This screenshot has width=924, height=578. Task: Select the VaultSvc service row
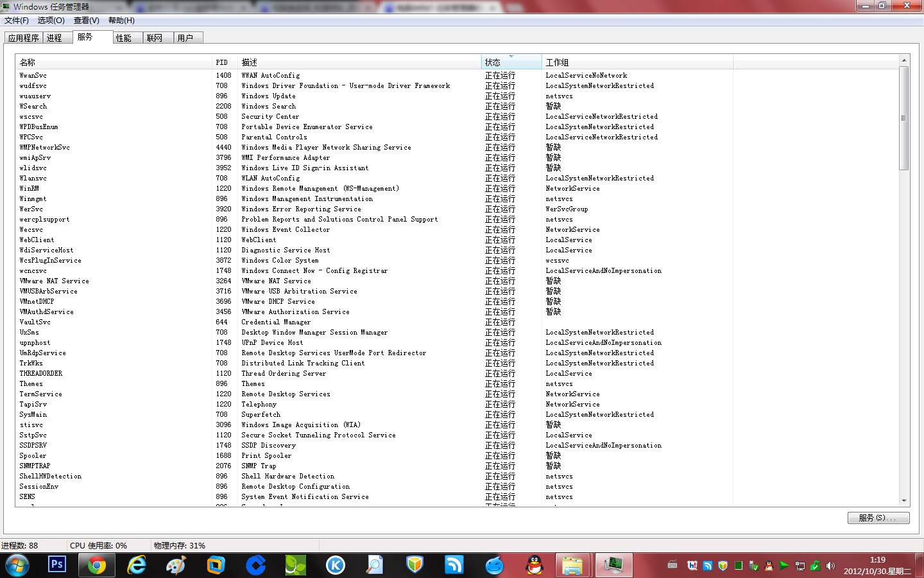[374, 322]
